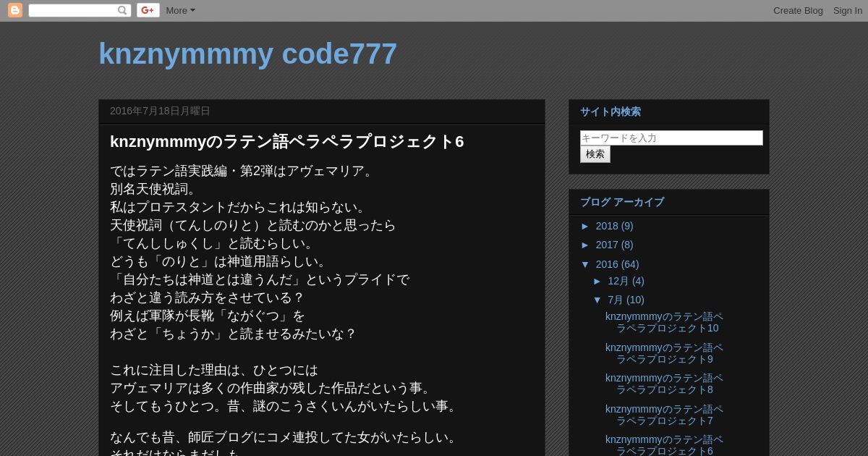Screen dimensions: 868x456
Task: Click the 検索 button
Action: (x=595, y=154)
